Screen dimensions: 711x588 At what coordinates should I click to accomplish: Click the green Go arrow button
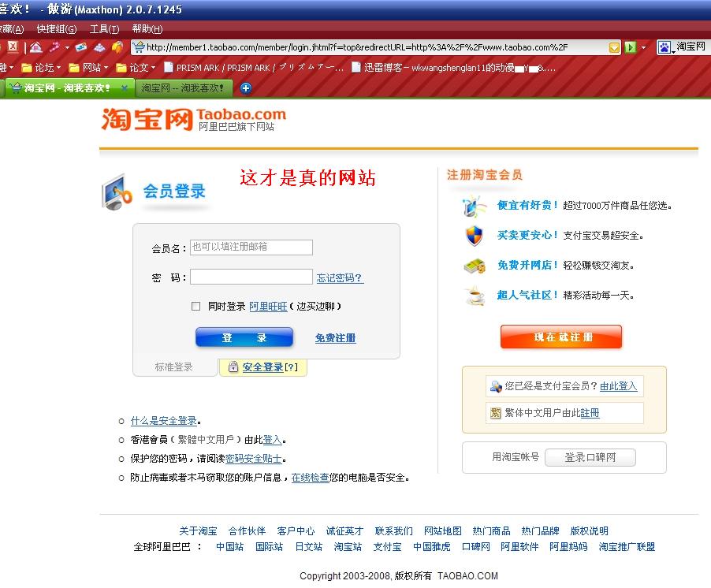click(630, 47)
